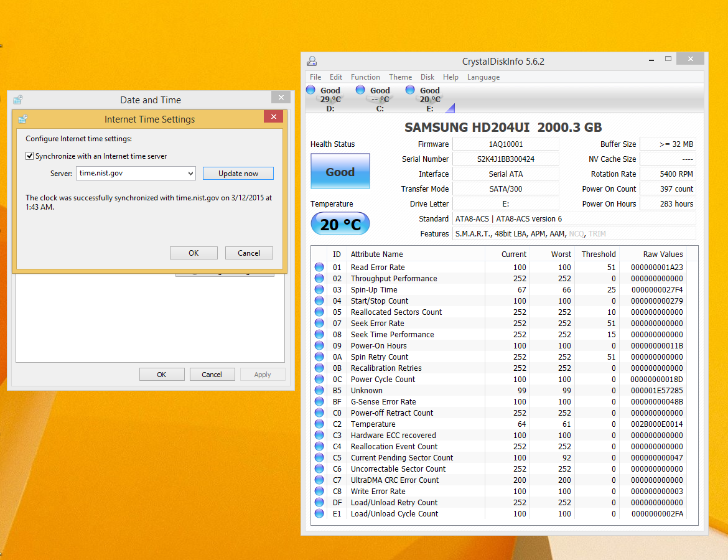
Task: Click the CrystalDiskInfo app icon in title bar
Action: click(x=312, y=61)
